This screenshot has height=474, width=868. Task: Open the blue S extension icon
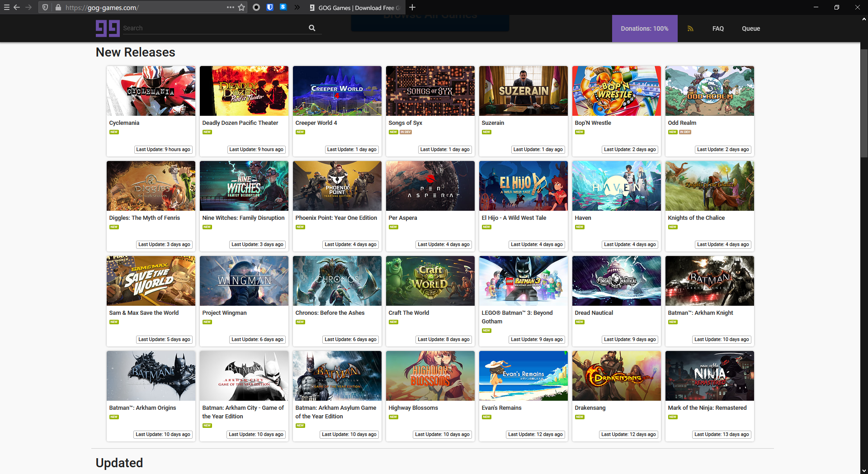pos(283,7)
